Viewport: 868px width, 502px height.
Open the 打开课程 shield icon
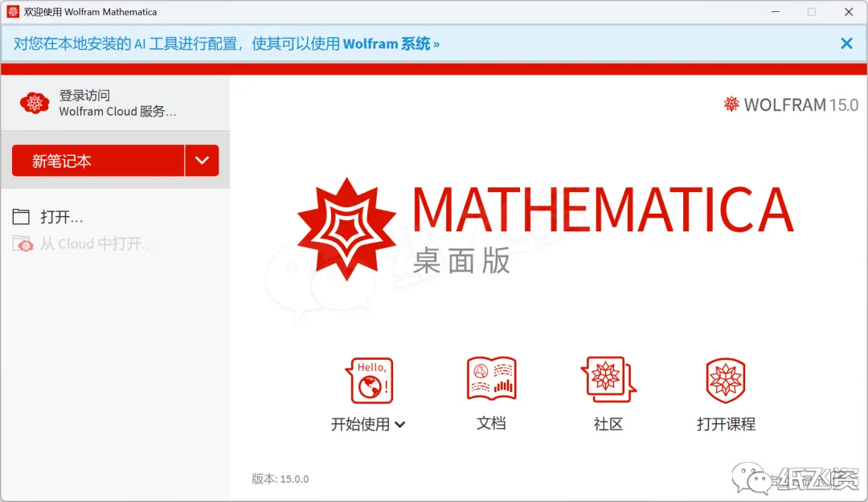click(x=726, y=380)
